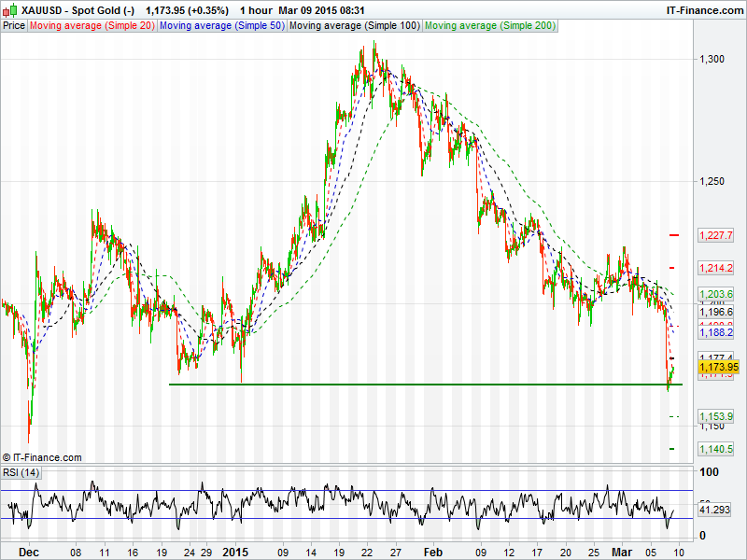Click the yellow current price tag 1,173.95
This screenshot has height=560, width=747.
[x=718, y=367]
